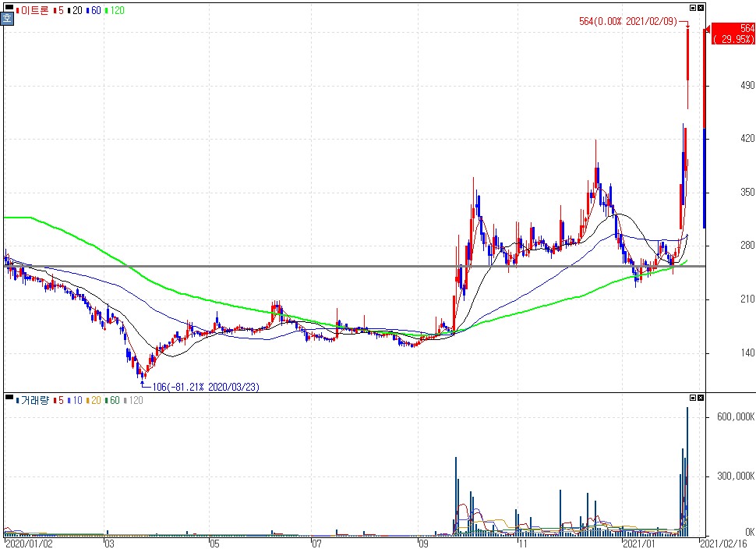Image resolution: width=756 pixels, height=549 pixels.
Task: Select the gray 120 volume MA legend
Action: (133, 400)
